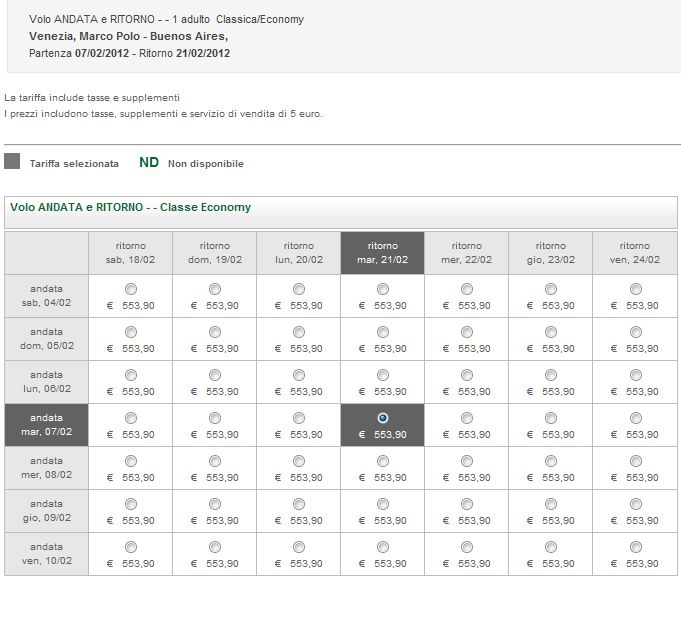Image resolution: width=681 pixels, height=617 pixels.
Task: Click the green 'ND' legend marker
Action: [x=149, y=162]
